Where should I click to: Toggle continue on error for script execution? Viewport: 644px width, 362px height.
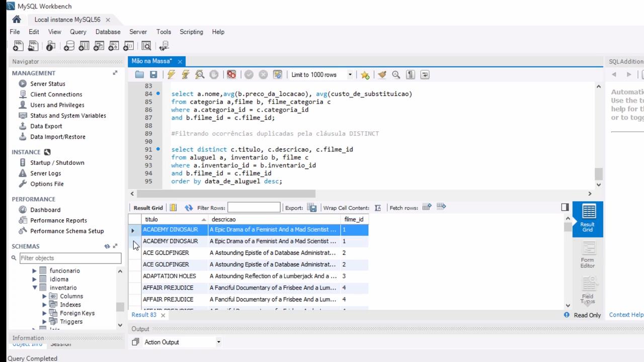coord(231,74)
